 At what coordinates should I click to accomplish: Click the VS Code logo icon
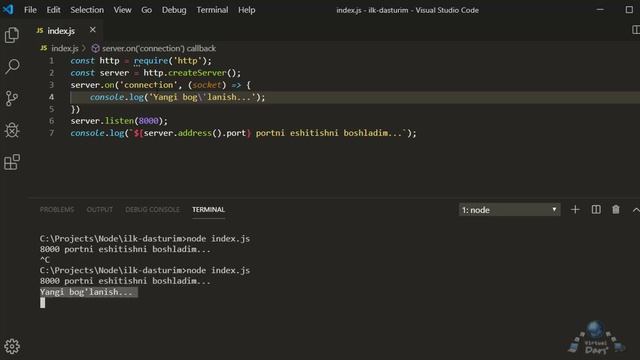pyautogui.click(x=8, y=9)
